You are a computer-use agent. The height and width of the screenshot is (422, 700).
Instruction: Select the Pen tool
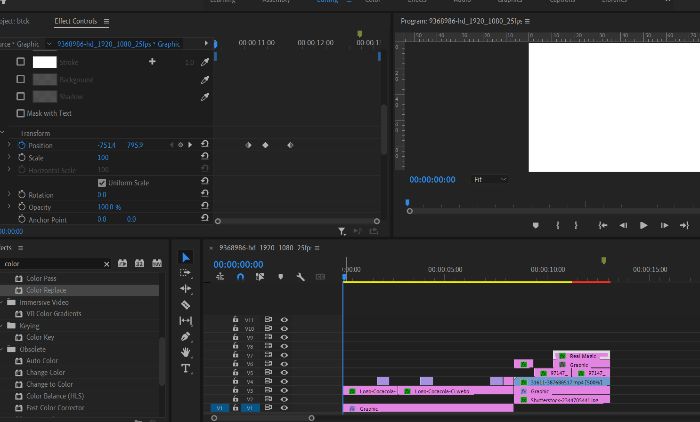click(x=185, y=336)
